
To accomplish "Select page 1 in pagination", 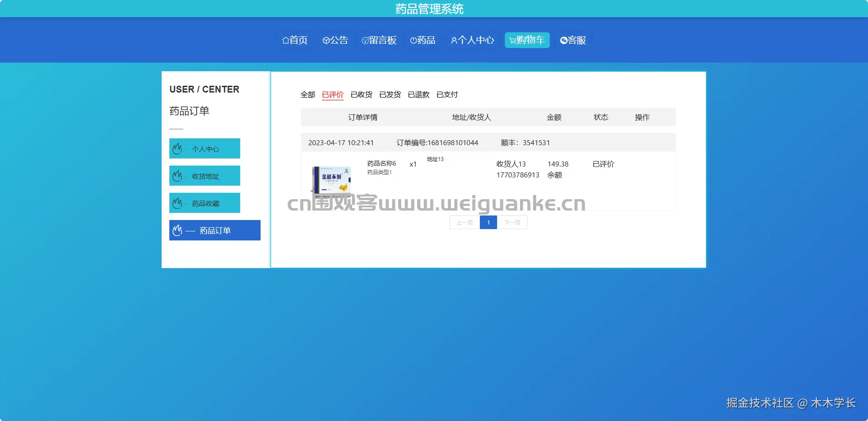I will (x=488, y=222).
